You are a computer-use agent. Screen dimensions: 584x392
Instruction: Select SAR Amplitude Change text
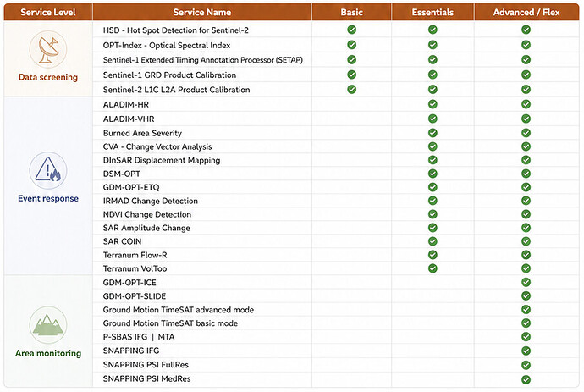pyautogui.click(x=146, y=228)
